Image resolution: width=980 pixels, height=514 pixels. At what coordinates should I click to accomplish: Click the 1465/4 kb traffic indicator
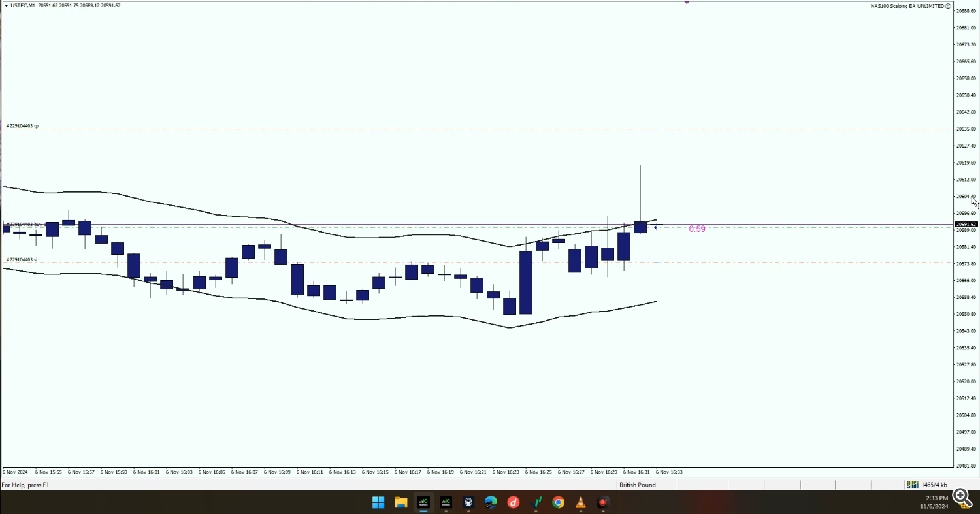click(934, 485)
